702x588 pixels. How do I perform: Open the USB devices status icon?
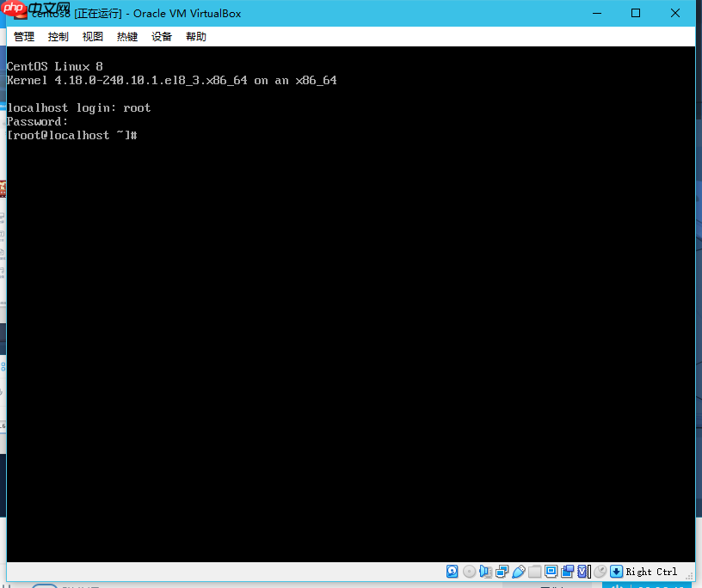519,571
